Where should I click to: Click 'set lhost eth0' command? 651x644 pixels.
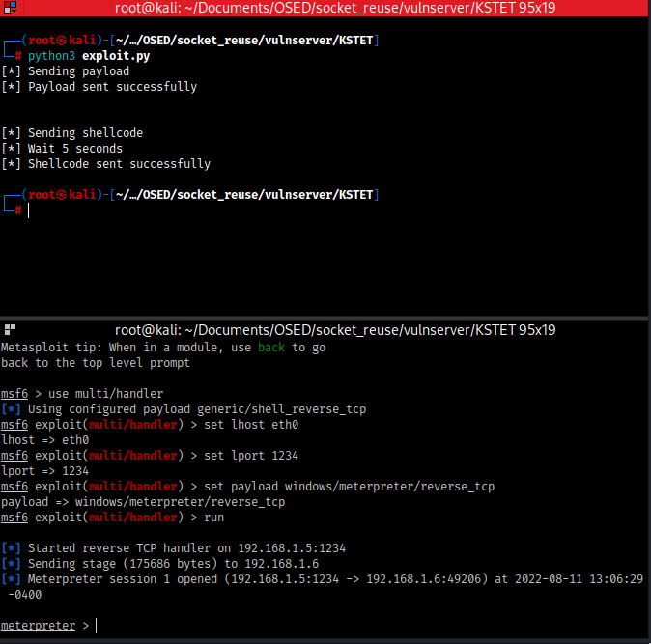click(x=251, y=425)
